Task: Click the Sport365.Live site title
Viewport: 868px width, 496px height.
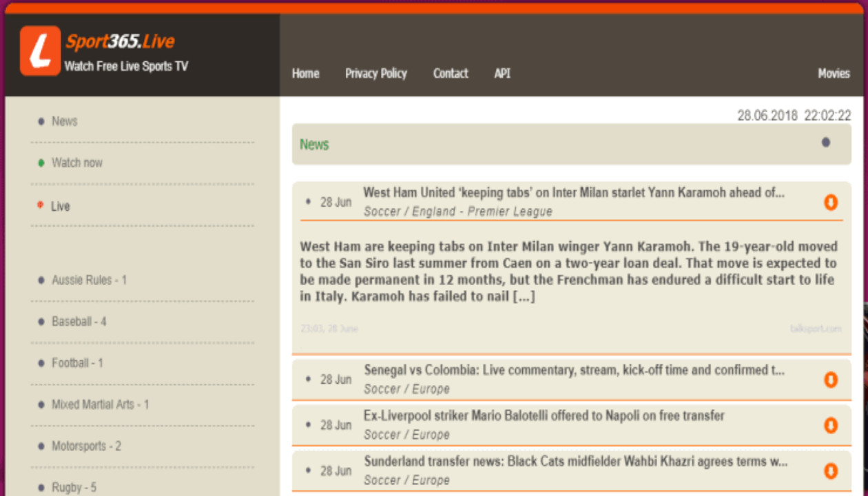Action: coord(120,41)
